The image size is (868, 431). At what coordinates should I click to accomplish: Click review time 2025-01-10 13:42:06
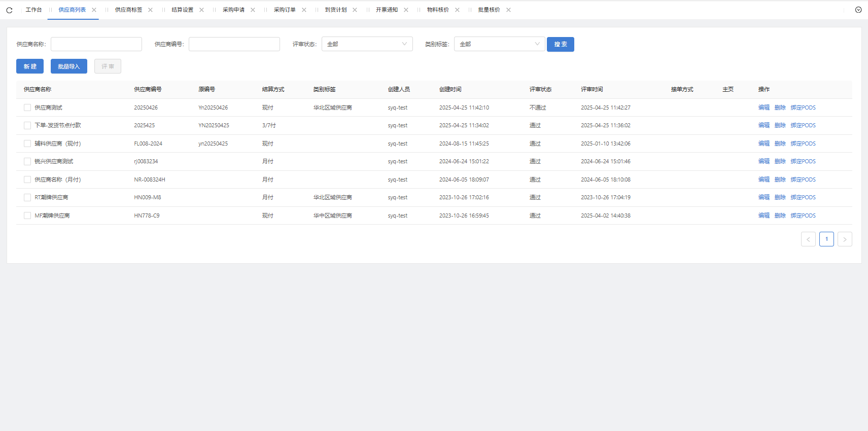coord(606,143)
